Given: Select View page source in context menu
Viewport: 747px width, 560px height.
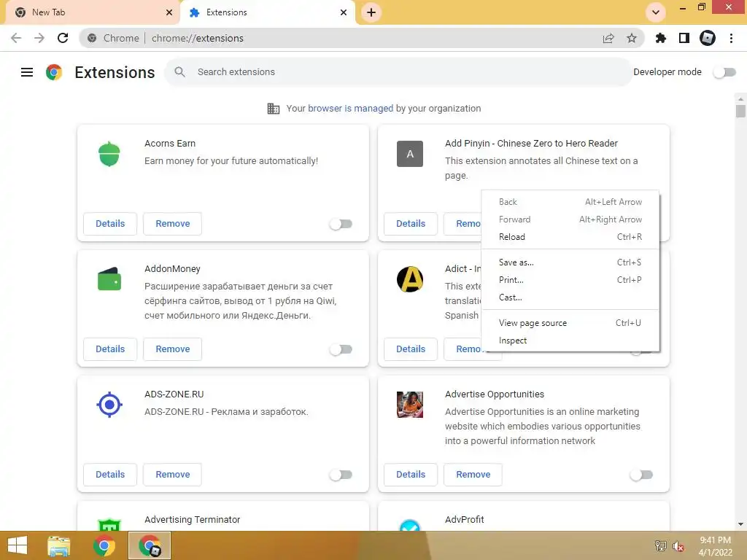Looking at the screenshot, I should 570,323.
